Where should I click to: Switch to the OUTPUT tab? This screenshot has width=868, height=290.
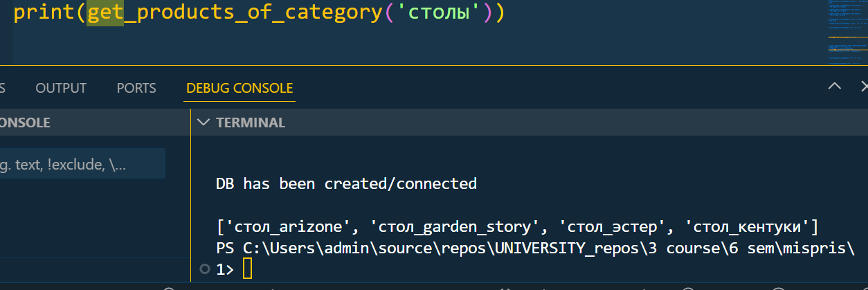coord(61,88)
